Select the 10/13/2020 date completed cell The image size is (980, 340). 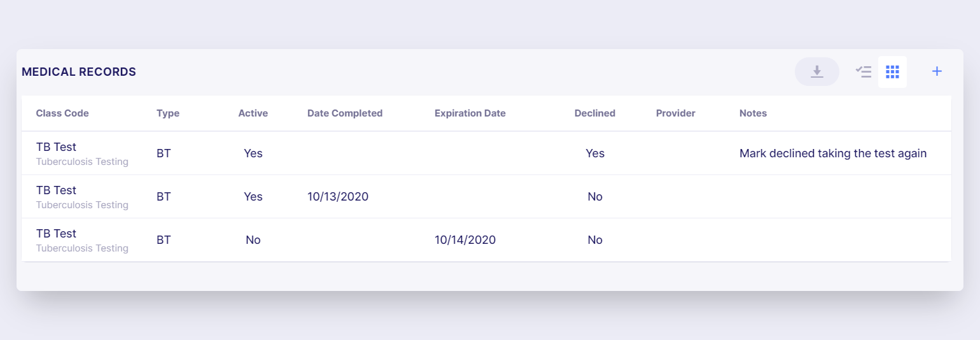[338, 197]
